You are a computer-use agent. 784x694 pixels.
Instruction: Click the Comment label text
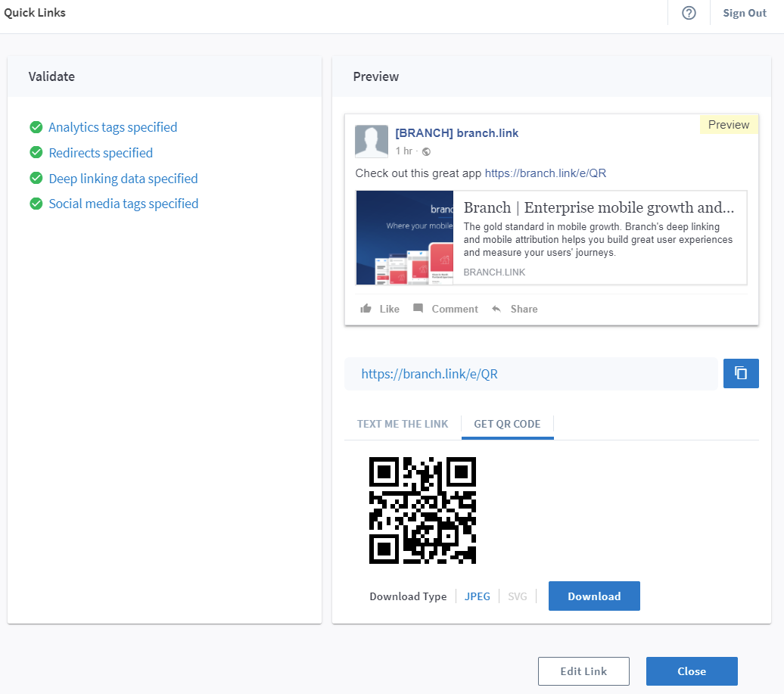pyautogui.click(x=455, y=309)
